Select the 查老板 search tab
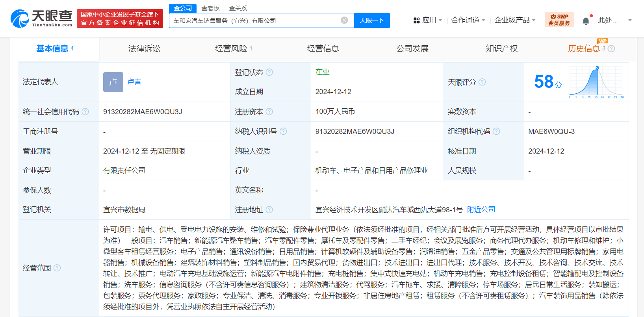This screenshot has height=317, width=644. [x=210, y=8]
